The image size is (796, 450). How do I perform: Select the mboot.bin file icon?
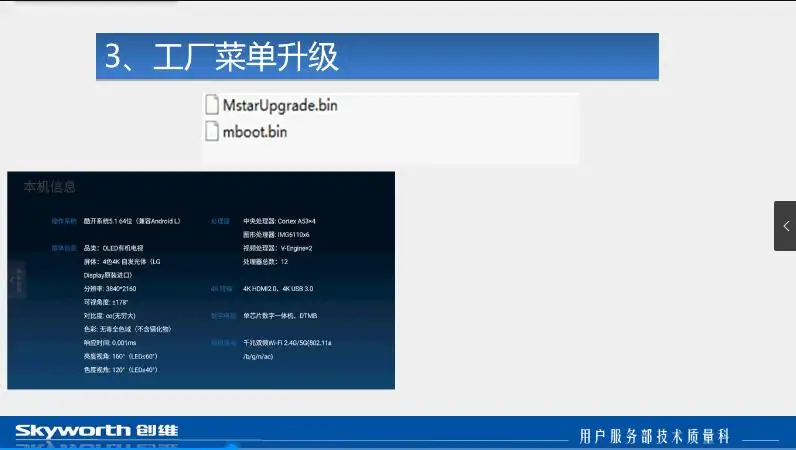(212, 131)
